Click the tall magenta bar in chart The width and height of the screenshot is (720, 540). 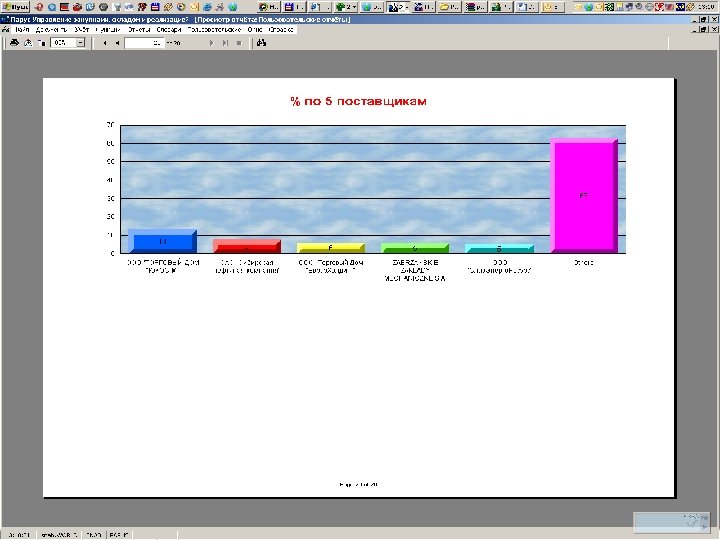point(584,196)
